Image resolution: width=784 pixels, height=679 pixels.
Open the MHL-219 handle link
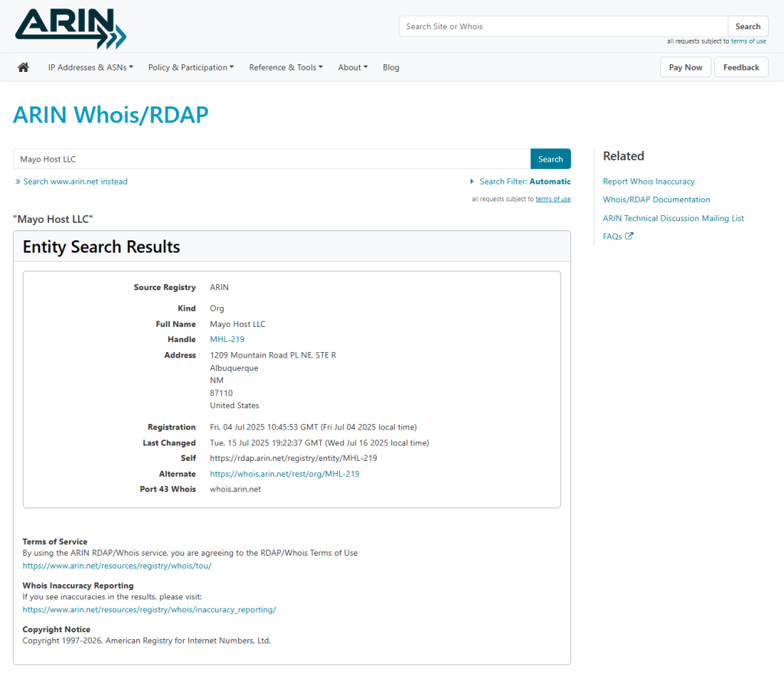227,339
